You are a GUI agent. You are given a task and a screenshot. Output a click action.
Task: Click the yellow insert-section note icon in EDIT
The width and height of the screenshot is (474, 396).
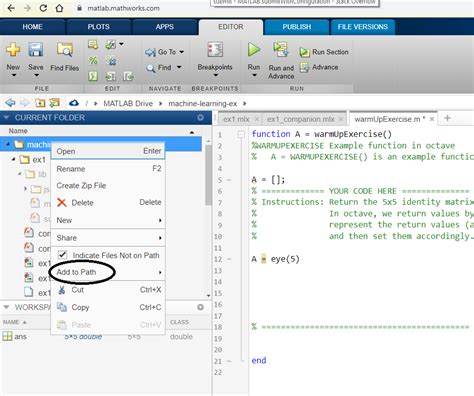pos(93,44)
